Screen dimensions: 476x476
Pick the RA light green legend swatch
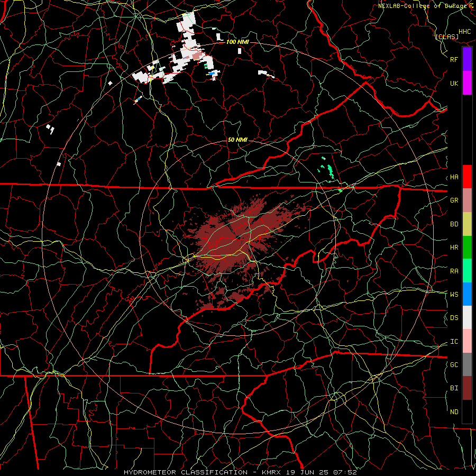pyautogui.click(x=467, y=271)
